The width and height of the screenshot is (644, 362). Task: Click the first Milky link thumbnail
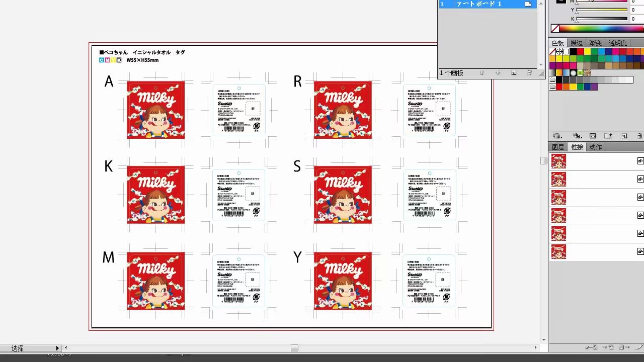point(558,160)
